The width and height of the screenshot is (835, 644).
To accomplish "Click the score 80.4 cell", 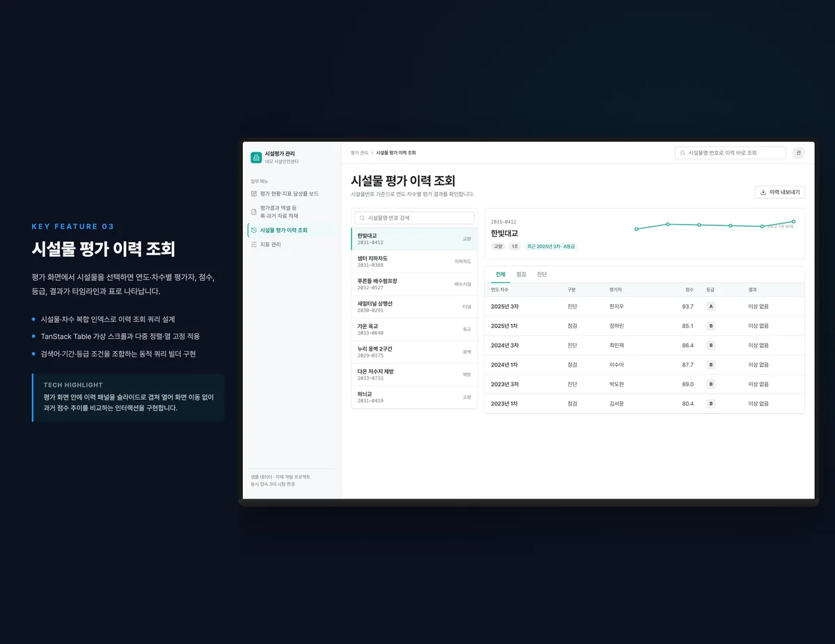I will (x=687, y=403).
